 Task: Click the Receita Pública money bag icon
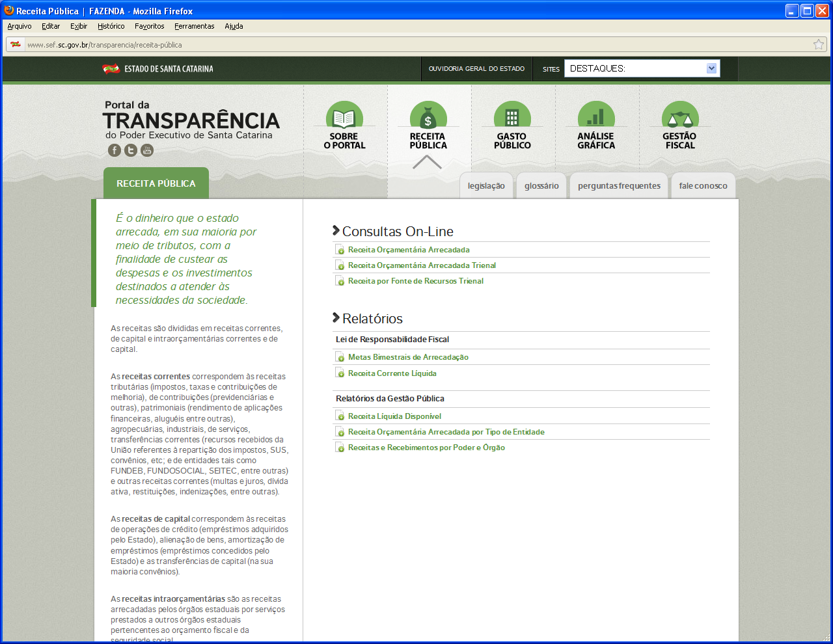coord(428,115)
